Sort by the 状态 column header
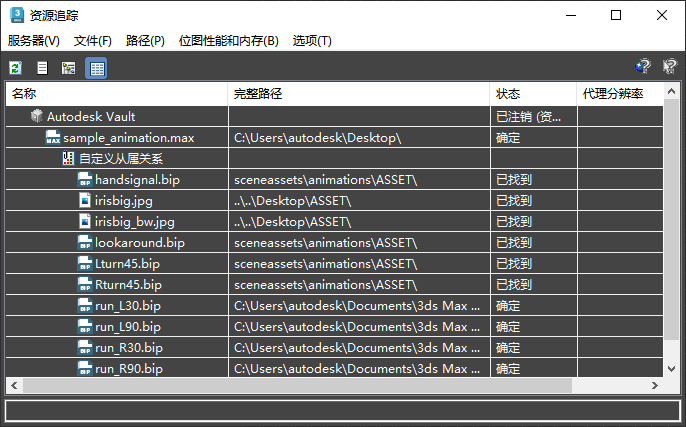 click(533, 94)
